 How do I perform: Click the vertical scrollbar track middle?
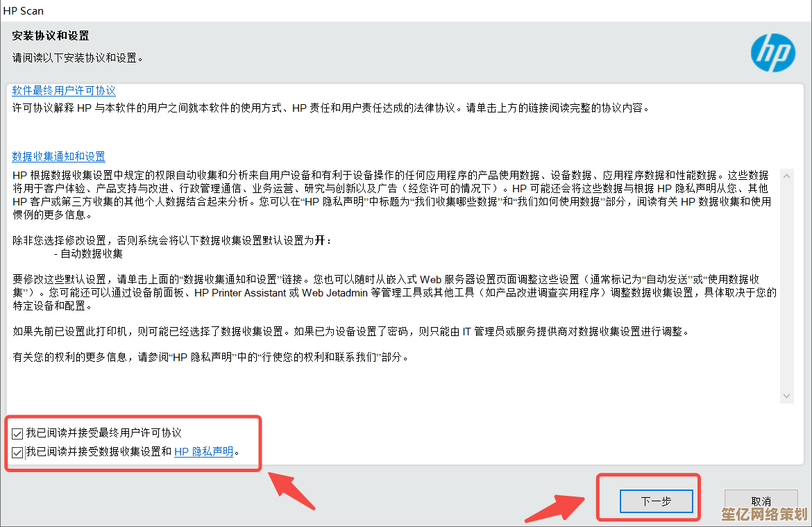pyautogui.click(x=786, y=286)
